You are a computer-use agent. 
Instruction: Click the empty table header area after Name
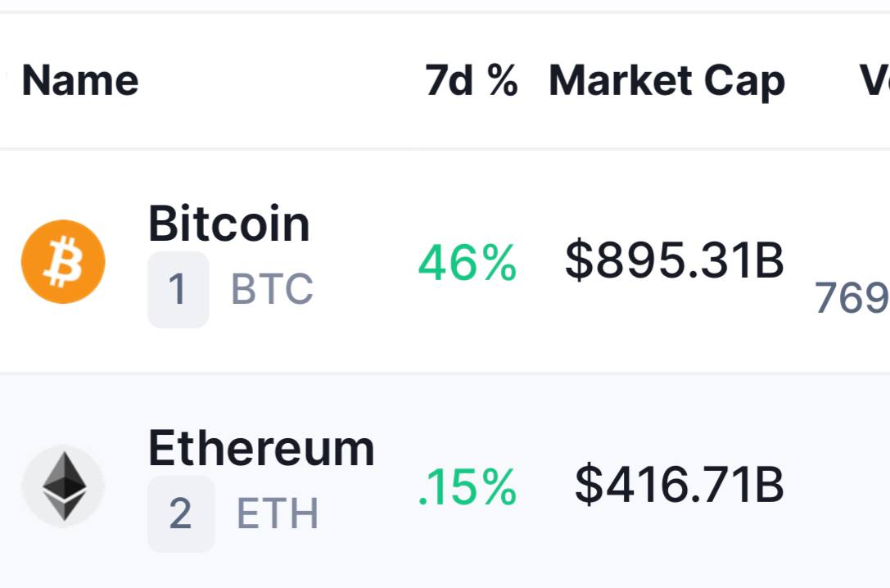click(x=281, y=80)
